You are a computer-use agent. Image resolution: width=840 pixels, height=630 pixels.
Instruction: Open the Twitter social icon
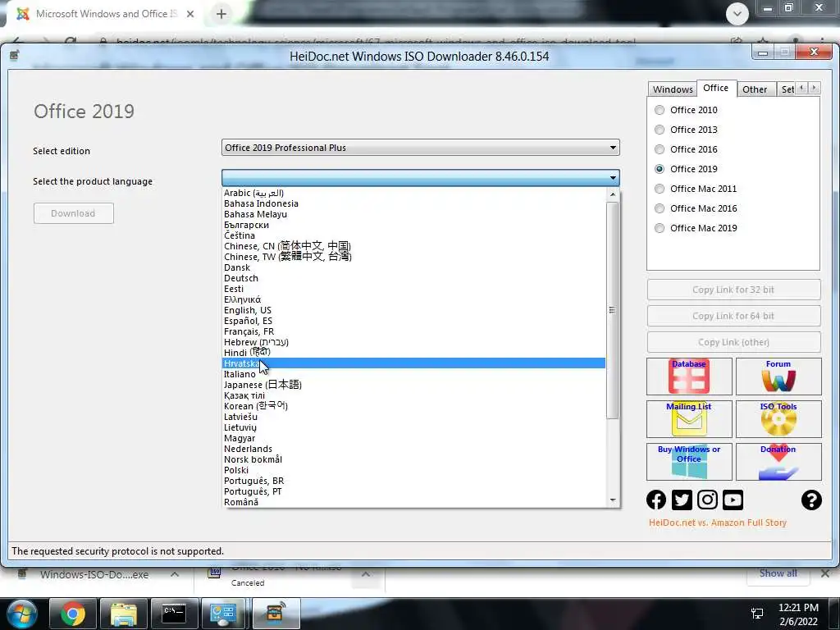coord(682,500)
